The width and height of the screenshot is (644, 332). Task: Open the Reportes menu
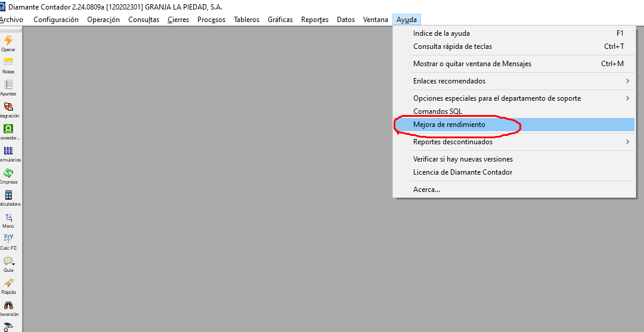(315, 19)
